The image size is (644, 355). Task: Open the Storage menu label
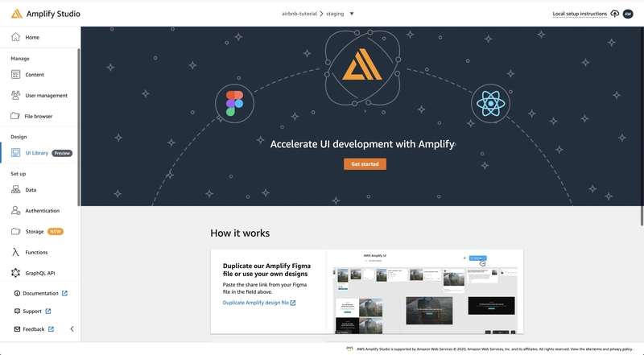[35, 231]
